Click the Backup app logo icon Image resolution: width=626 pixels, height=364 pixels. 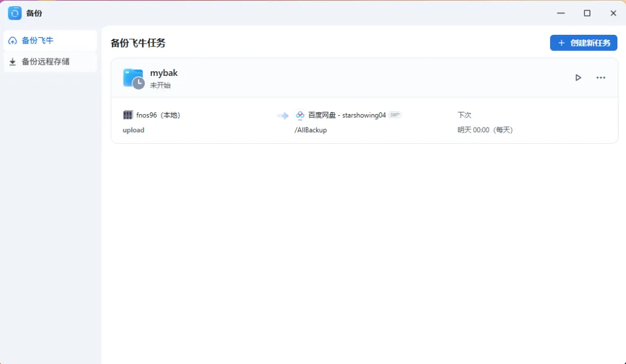click(x=14, y=13)
